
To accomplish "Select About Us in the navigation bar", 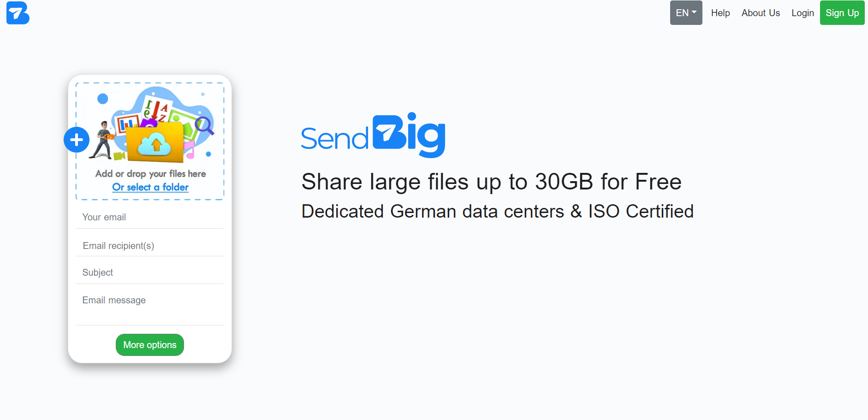I will pyautogui.click(x=761, y=13).
